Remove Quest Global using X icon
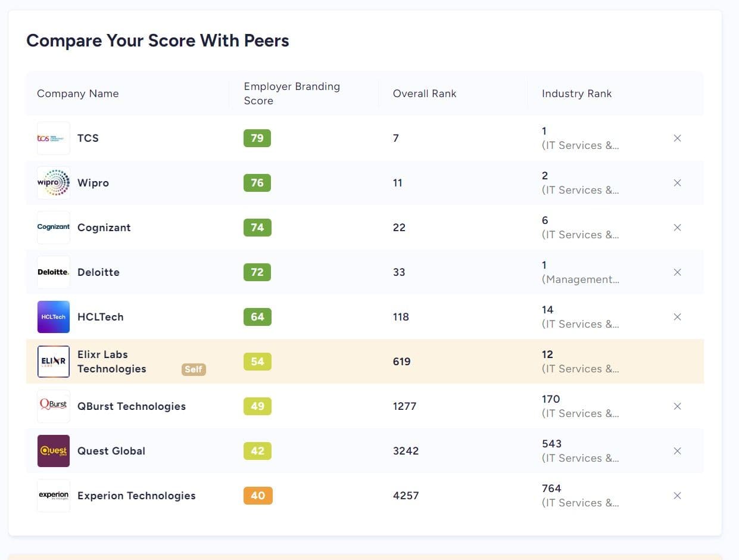Viewport: 739px width, 560px height. click(x=677, y=451)
